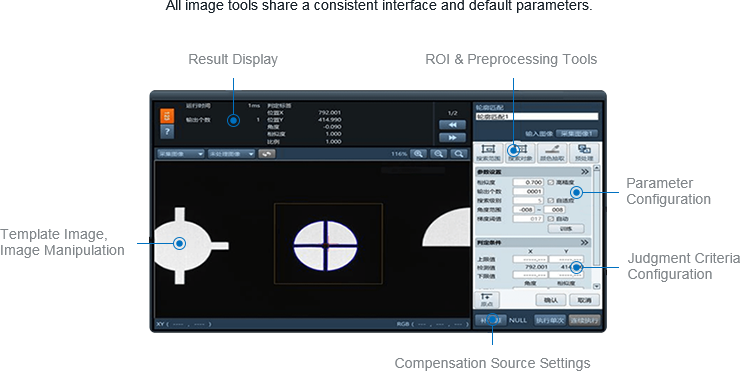Viewport: 741px width, 371px height.
Task: Select the search range ROI tool
Action: click(487, 153)
